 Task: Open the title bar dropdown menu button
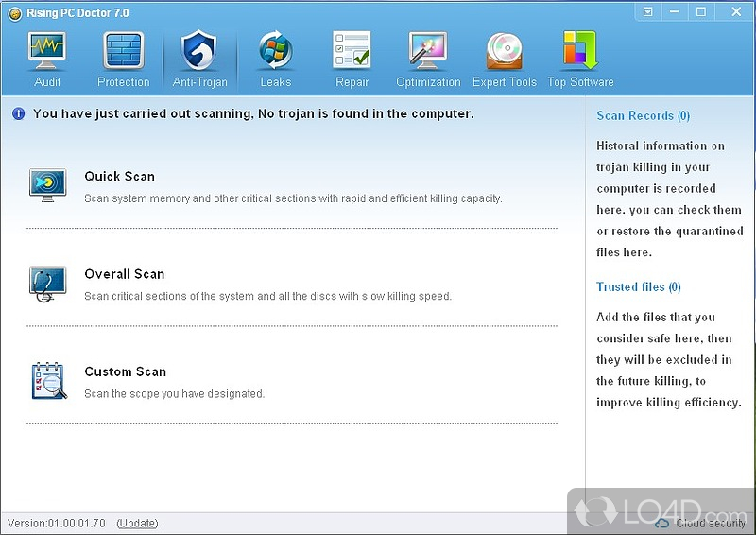coord(647,12)
